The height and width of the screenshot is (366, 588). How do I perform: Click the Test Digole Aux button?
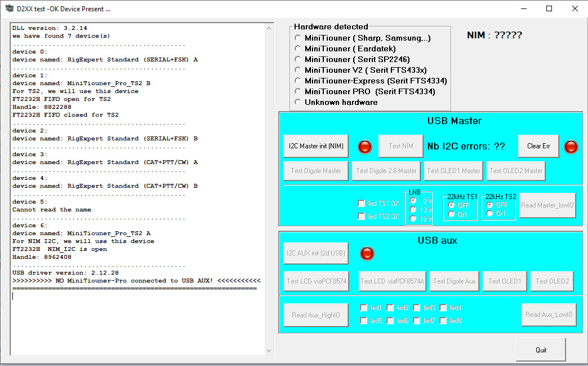point(454,281)
